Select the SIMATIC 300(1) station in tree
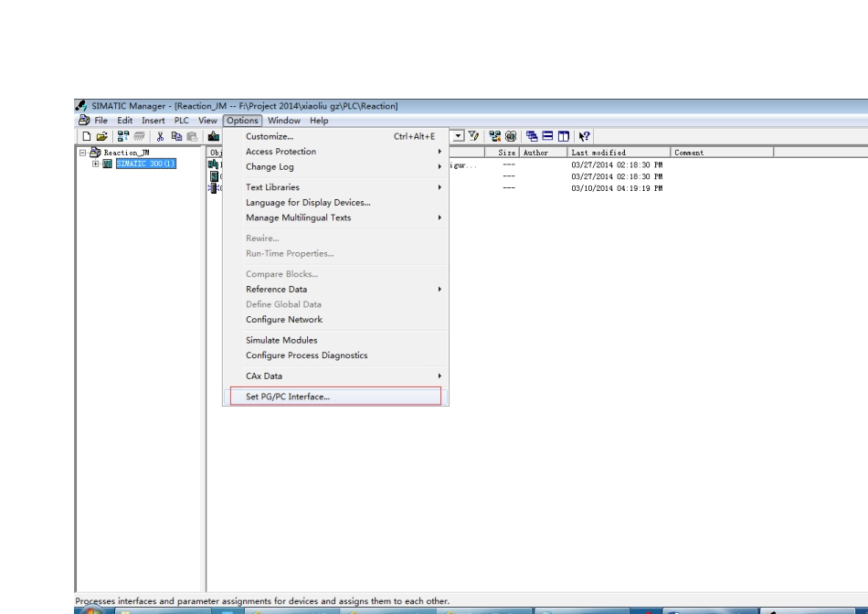This screenshot has height=614, width=868. 144,164
